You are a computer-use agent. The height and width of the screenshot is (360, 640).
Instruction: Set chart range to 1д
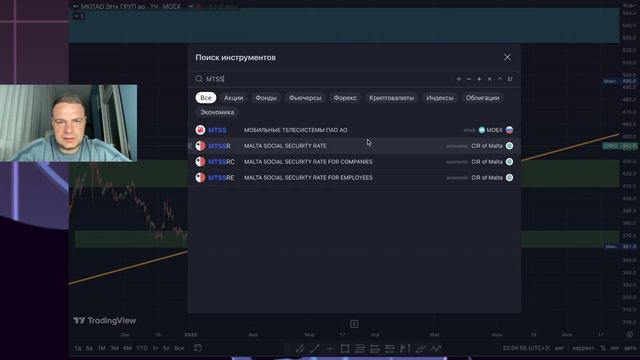coord(78,348)
